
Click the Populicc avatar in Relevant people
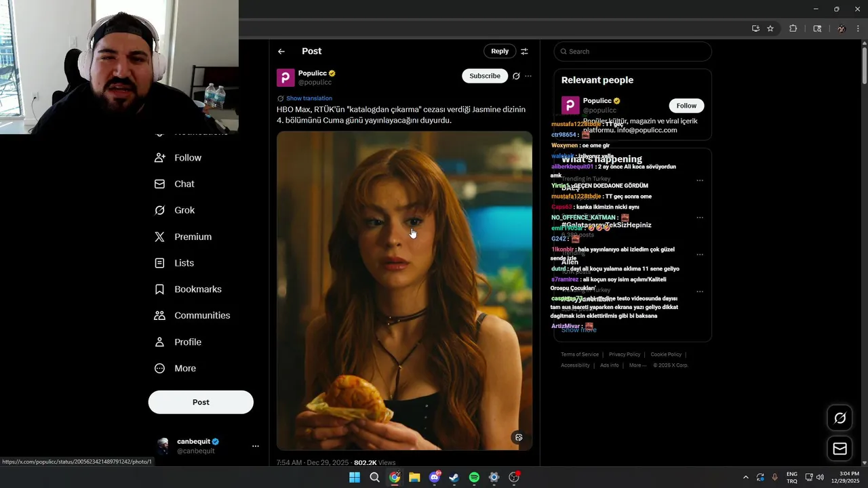570,105
